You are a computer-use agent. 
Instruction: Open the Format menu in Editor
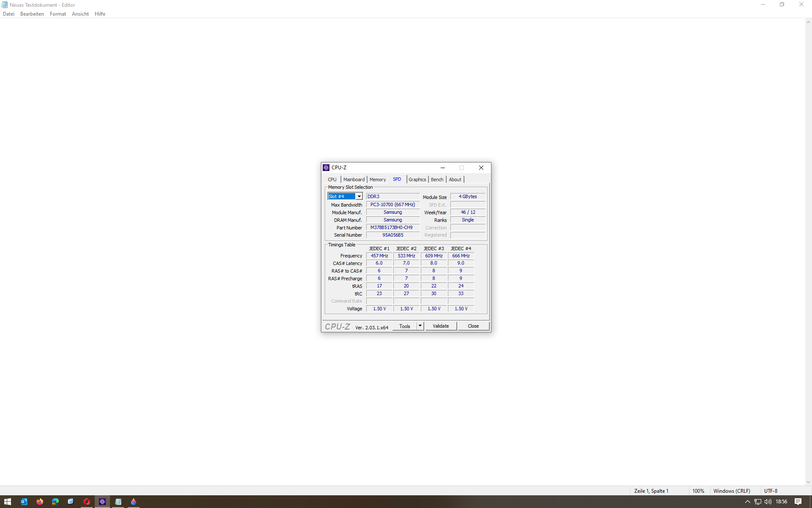pos(58,14)
